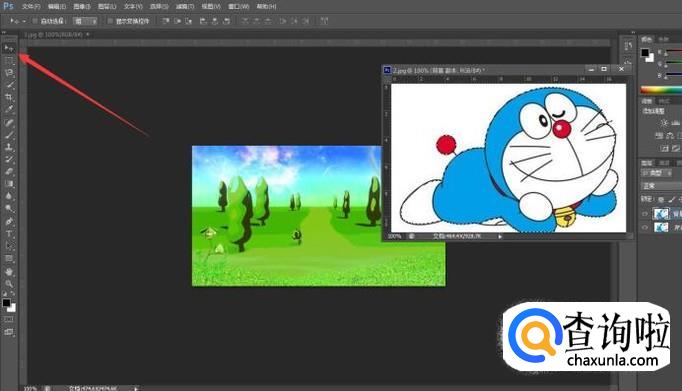Select the Crop tool
Screen dimensions: 682x391
point(9,97)
